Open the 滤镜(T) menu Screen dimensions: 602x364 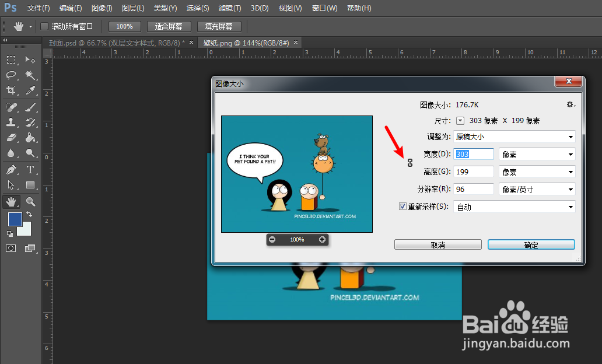pos(230,8)
